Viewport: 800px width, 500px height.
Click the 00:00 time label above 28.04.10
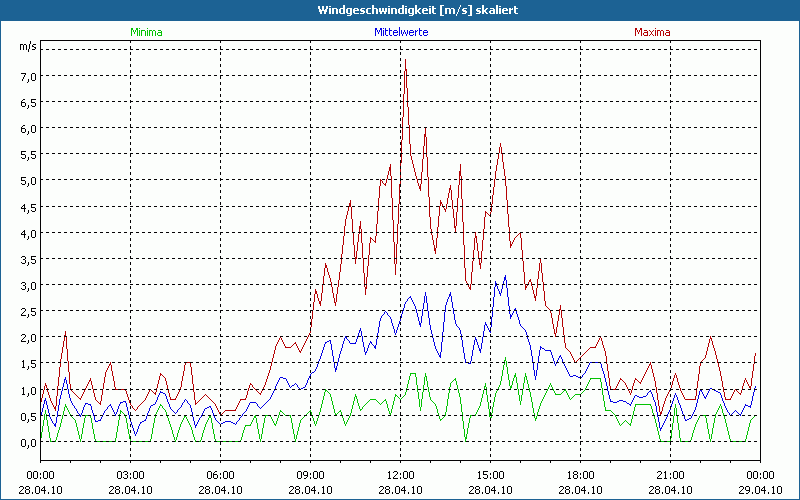coord(40,476)
